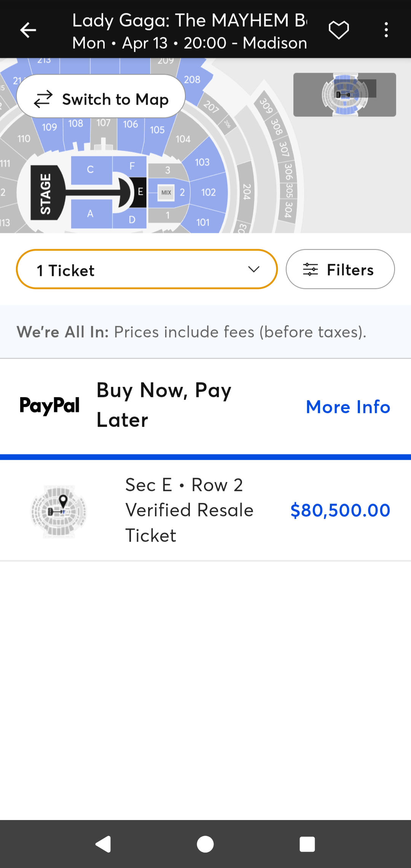Select section 102 on seat map
This screenshot has height=868, width=411.
point(209,192)
